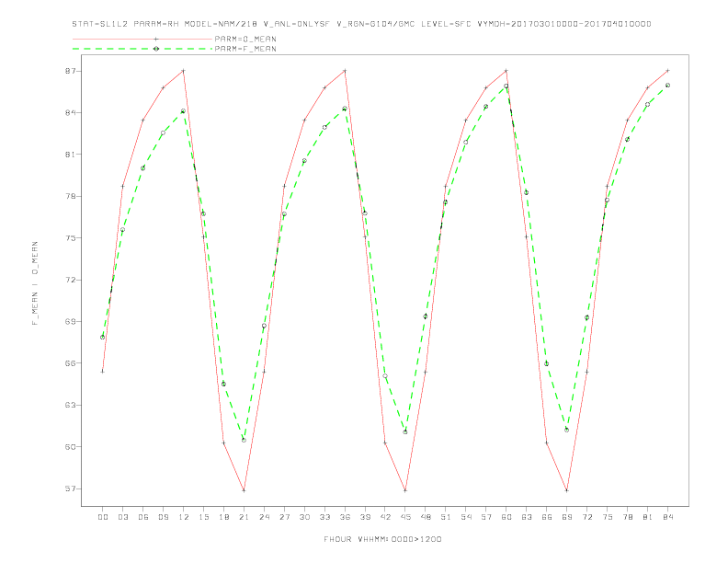Click y-axis tick label 84

pyautogui.click(x=70, y=113)
